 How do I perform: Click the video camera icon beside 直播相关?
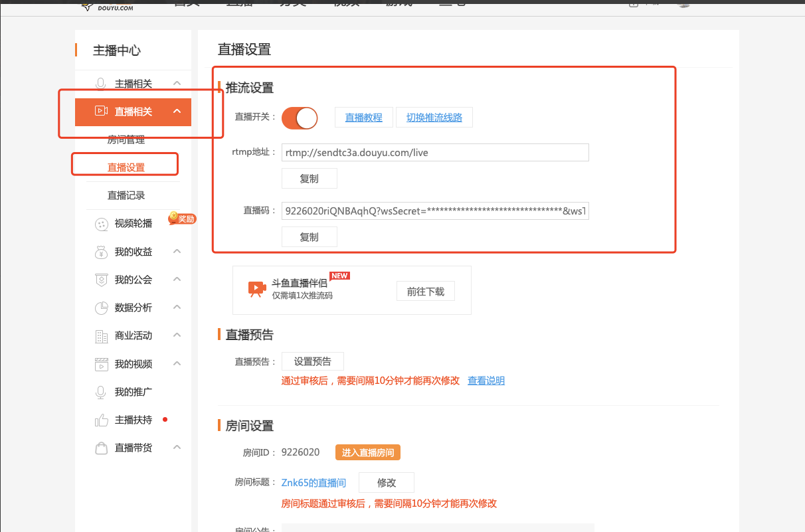click(x=101, y=111)
